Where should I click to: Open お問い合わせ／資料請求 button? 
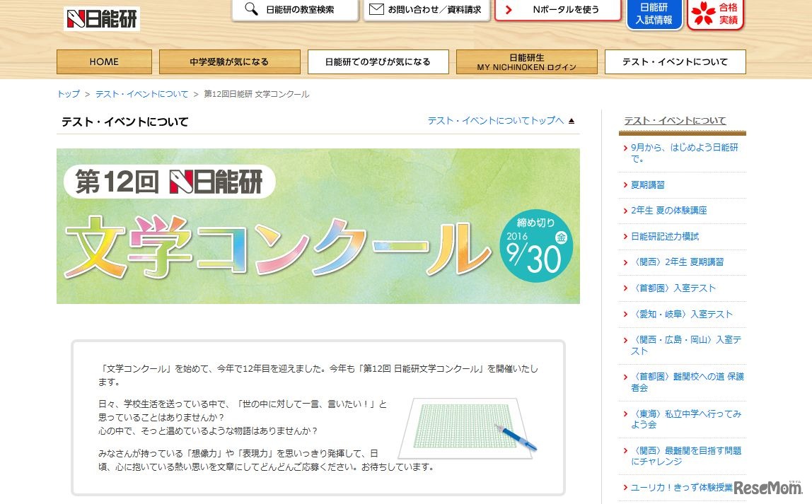(x=427, y=10)
